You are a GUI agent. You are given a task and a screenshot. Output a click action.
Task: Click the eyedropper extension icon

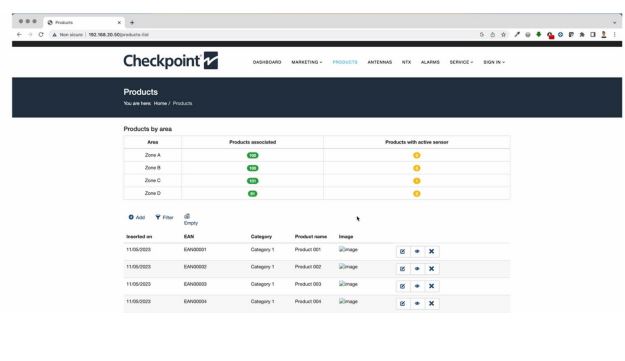[x=517, y=35]
